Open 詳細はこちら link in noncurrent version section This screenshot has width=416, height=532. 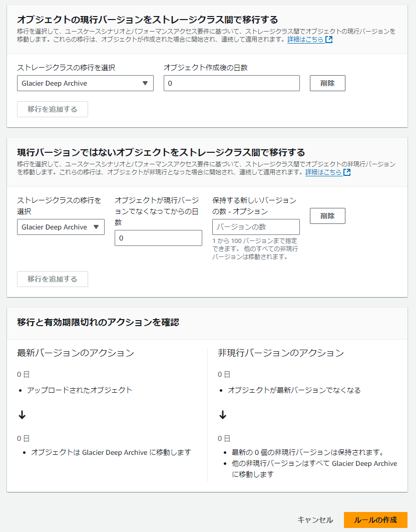pyautogui.click(x=323, y=172)
